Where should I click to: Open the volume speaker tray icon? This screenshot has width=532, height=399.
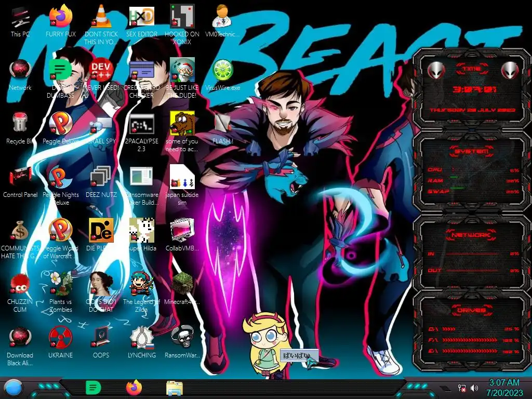[x=474, y=388]
